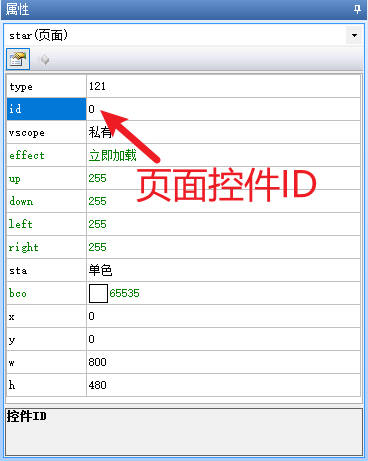
Task: Click the white bco color swatch
Action: click(98, 293)
